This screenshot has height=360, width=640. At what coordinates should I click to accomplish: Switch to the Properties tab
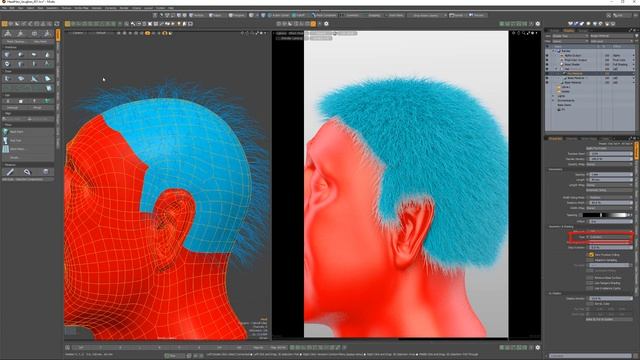[556, 138]
